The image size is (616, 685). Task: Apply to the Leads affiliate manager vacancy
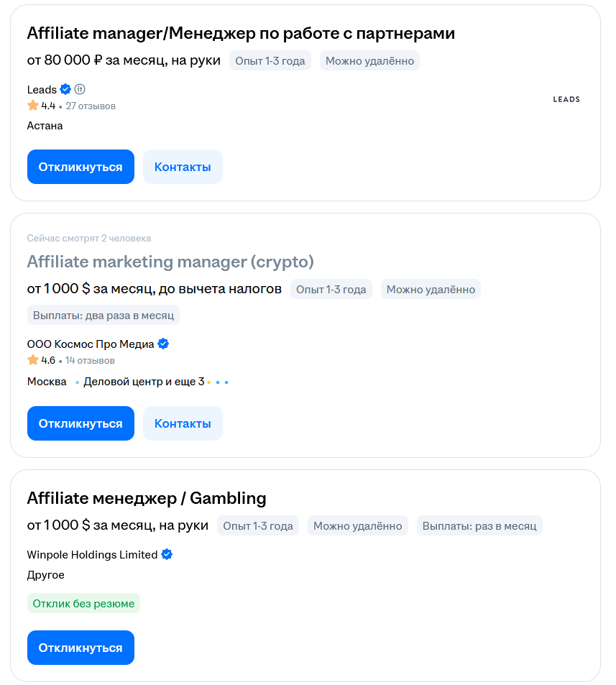coord(81,167)
